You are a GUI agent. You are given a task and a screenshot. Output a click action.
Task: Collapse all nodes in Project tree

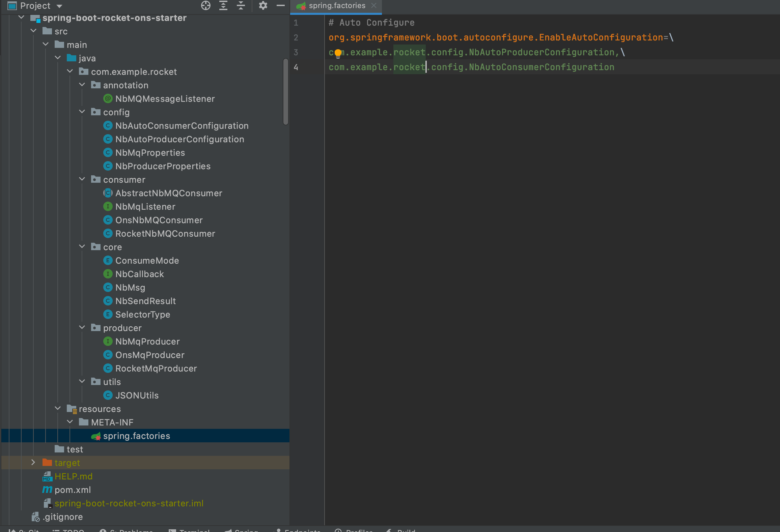pyautogui.click(x=241, y=5)
